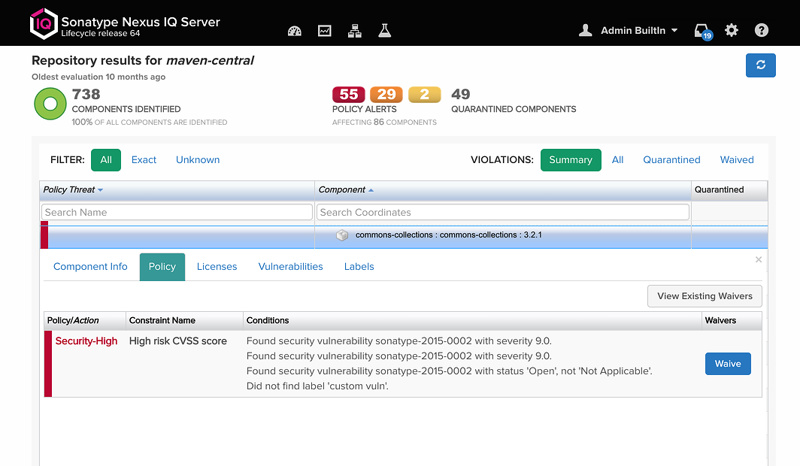Image resolution: width=800 pixels, height=466 pixels.
Task: Click the Quarantined column header
Action: [x=729, y=190]
